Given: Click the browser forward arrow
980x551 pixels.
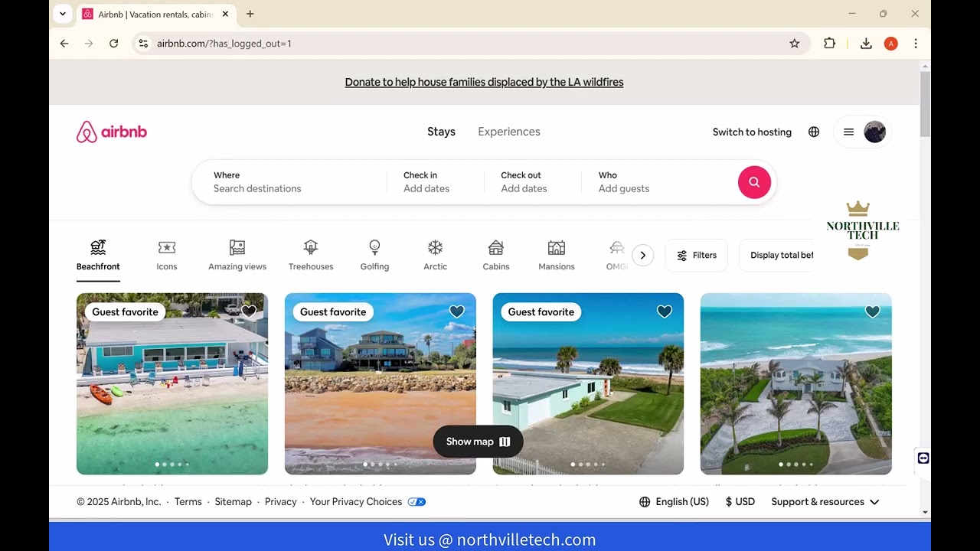Looking at the screenshot, I should click(x=89, y=44).
